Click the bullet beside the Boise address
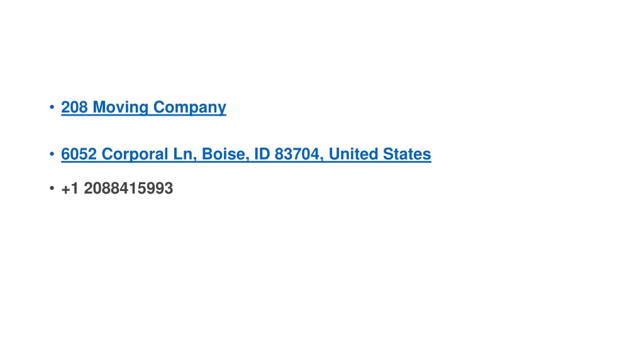644x362 pixels. (52, 154)
